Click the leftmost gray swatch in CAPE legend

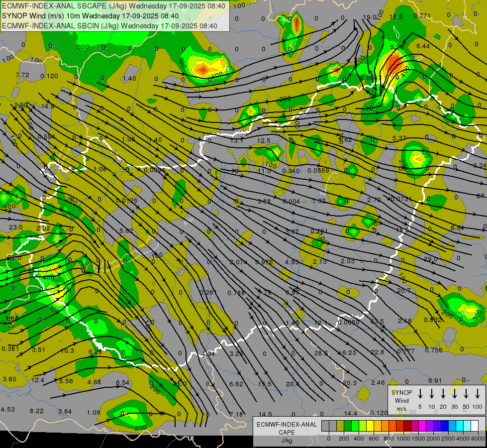325,426
